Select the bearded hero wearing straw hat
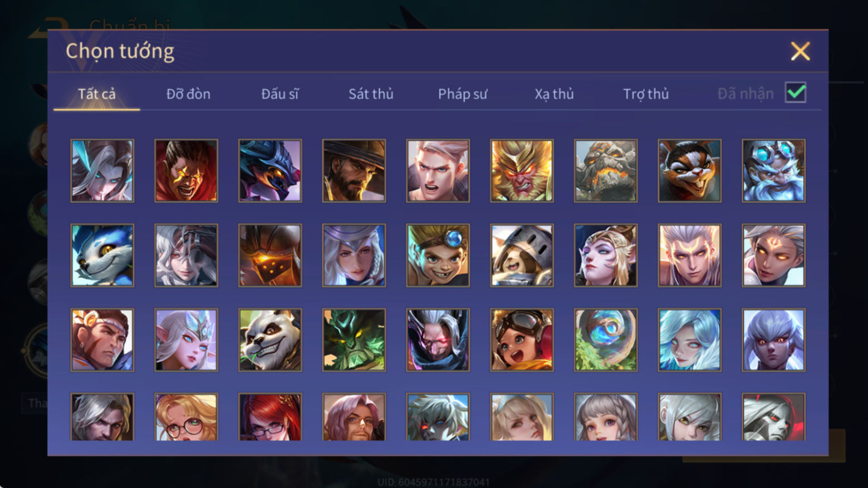Screen dimensions: 868x488 (x=354, y=171)
